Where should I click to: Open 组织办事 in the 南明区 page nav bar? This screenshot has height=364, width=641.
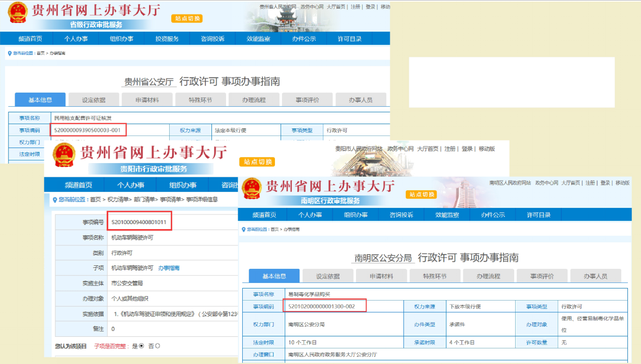point(356,215)
